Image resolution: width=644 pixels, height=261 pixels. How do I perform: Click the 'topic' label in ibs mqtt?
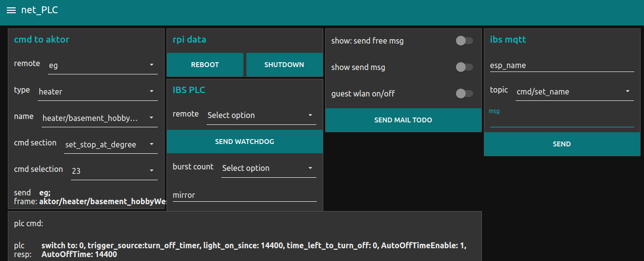(499, 90)
